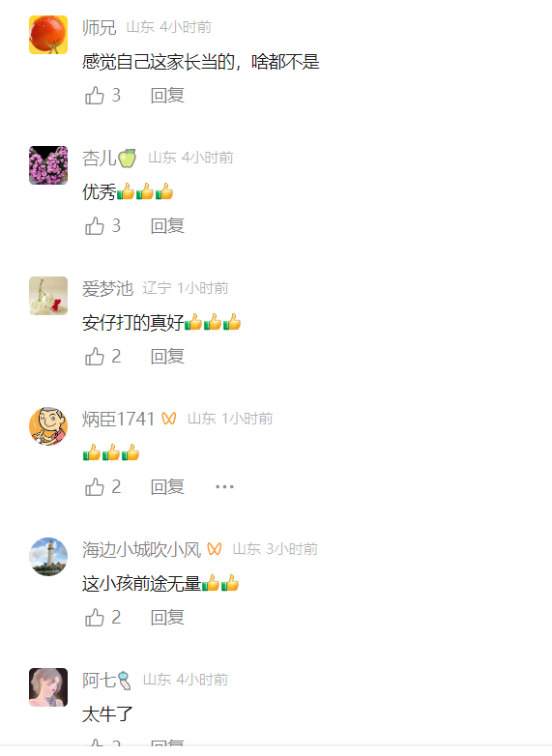
Task: Click the butterfly badge beside 海边小城吹小风
Action: point(214,549)
